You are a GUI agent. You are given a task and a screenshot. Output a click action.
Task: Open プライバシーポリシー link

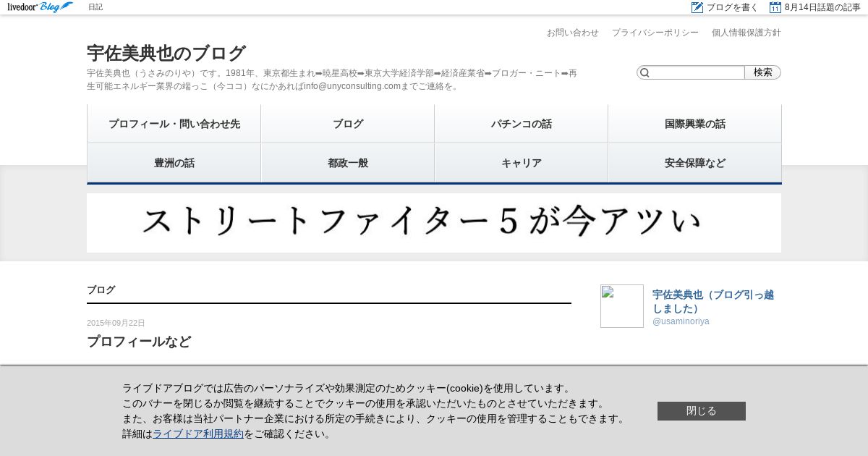pyautogui.click(x=655, y=33)
